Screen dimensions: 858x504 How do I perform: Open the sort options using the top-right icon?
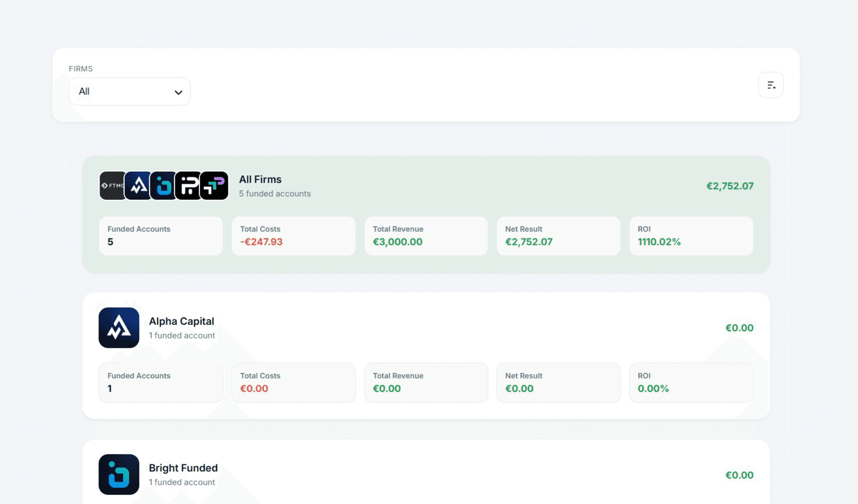point(770,85)
